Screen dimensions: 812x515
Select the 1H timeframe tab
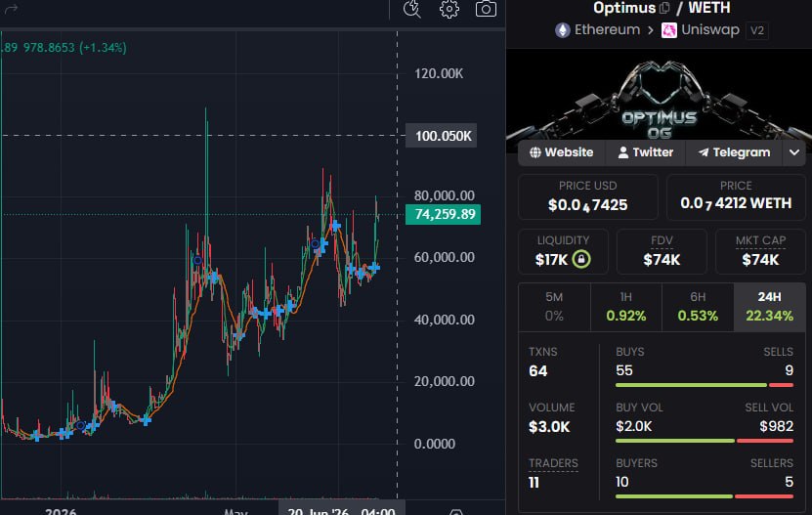pyautogui.click(x=625, y=307)
